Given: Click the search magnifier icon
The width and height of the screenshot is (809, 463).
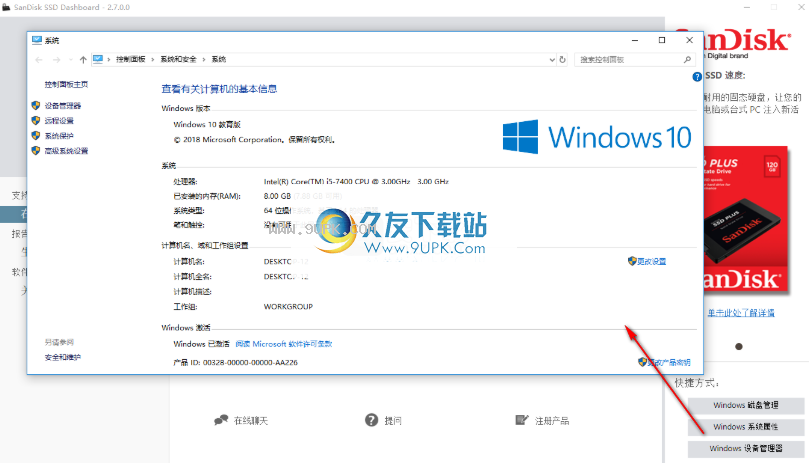Looking at the screenshot, I should [x=687, y=60].
